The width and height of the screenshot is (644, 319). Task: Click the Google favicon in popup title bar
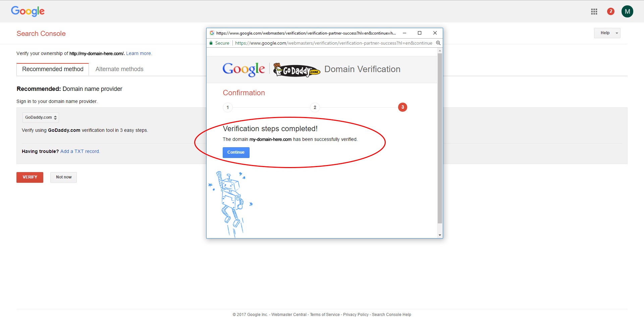coord(212,33)
